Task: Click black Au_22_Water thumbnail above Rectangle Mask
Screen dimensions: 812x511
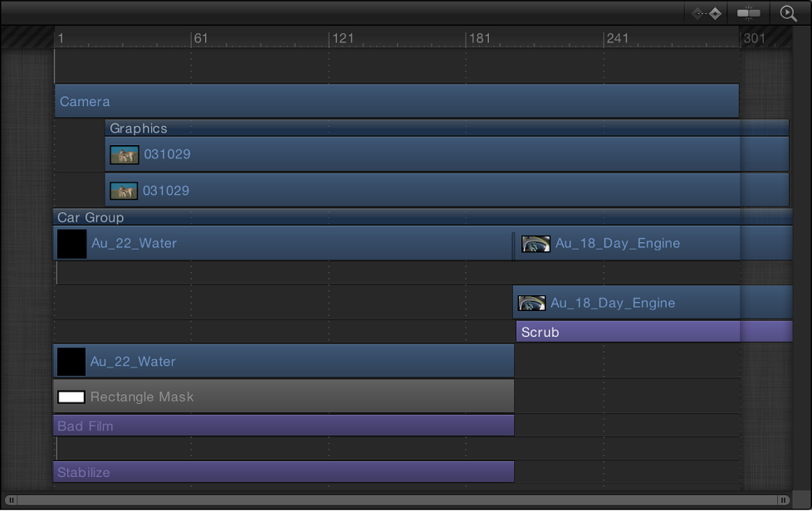Action: pos(71,362)
